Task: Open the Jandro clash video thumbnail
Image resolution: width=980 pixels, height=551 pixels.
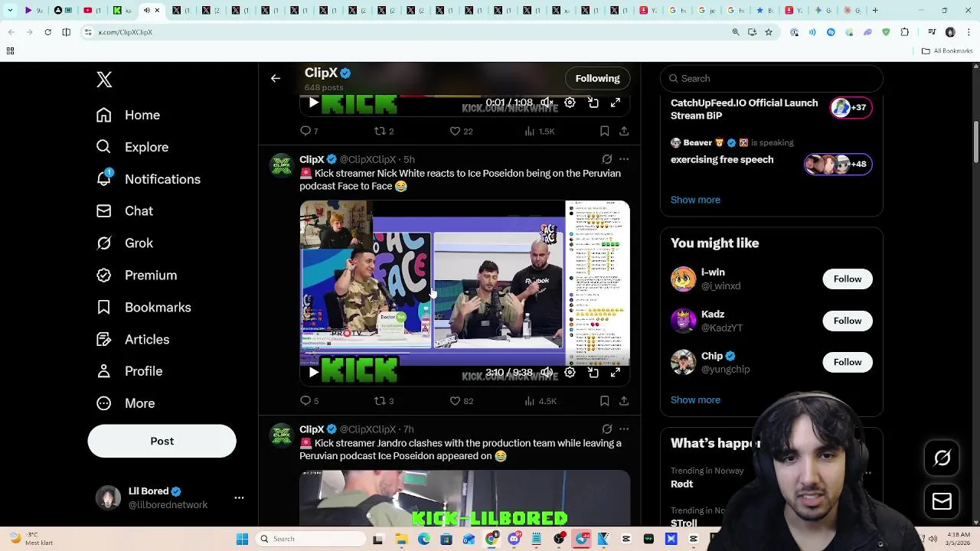Action: (x=465, y=499)
